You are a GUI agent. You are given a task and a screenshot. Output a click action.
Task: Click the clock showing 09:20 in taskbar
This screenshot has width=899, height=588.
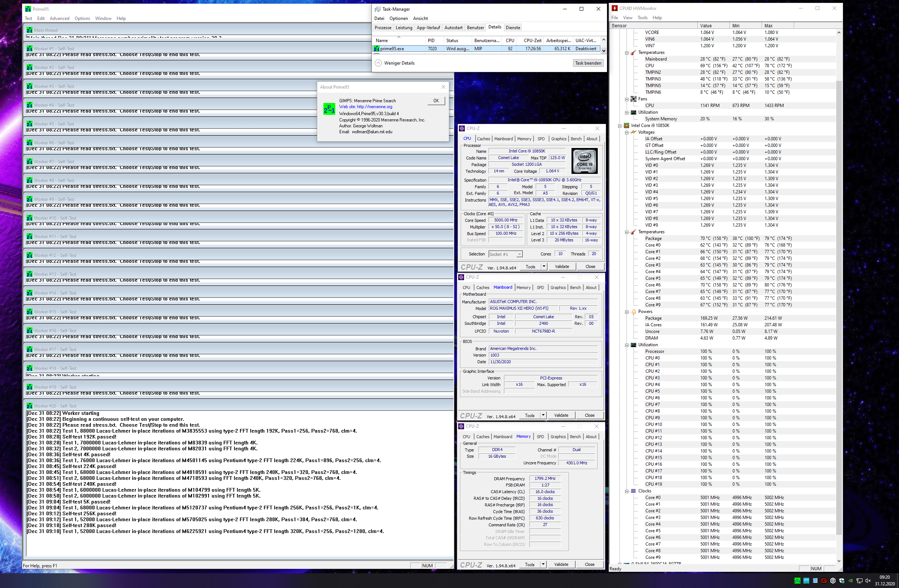click(x=884, y=577)
